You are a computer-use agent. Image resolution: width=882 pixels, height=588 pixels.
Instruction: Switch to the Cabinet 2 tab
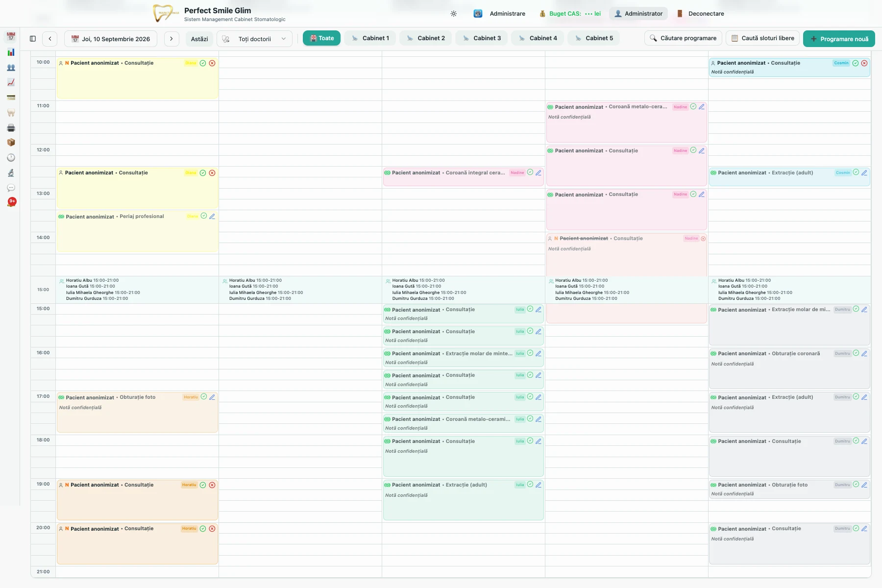click(x=426, y=38)
